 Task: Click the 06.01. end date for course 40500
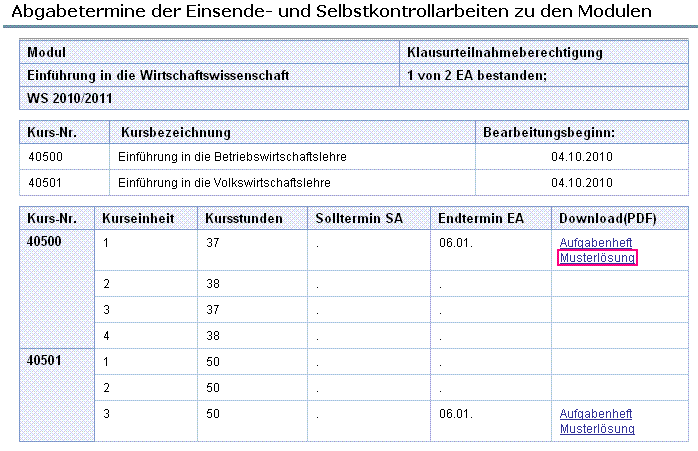tap(456, 243)
